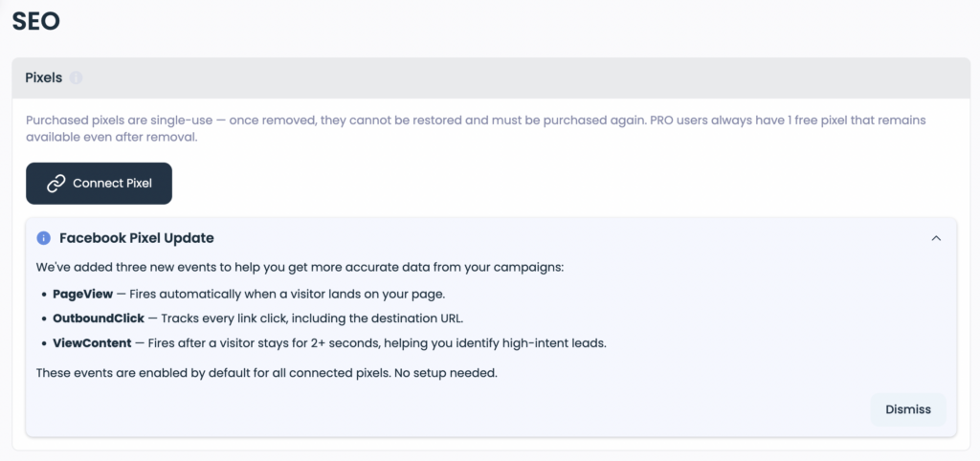
Task: Collapse the Facebook Pixel Update notice chevron
Action: [x=936, y=238]
